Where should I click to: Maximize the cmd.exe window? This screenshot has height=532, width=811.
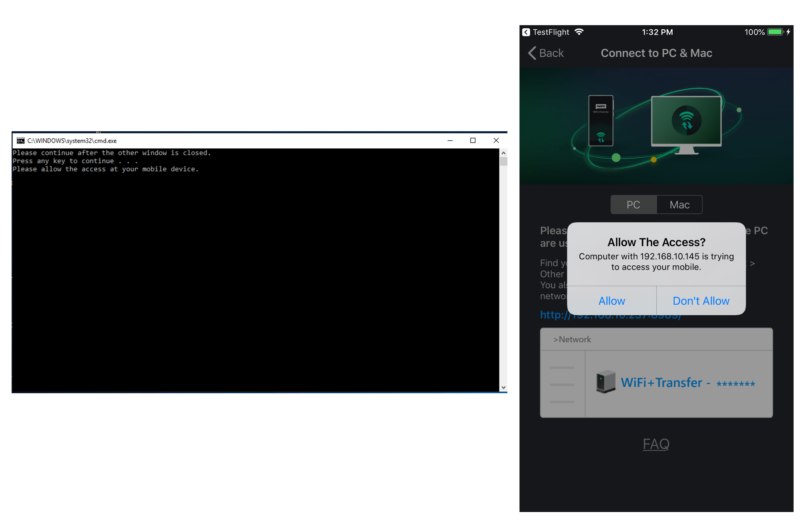(x=473, y=141)
